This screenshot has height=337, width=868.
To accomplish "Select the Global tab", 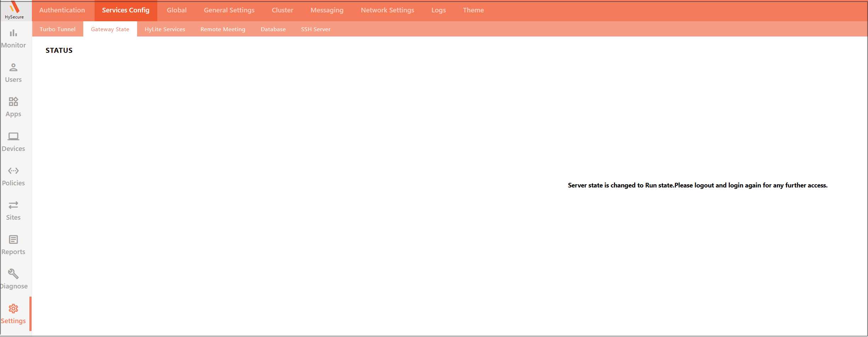I will [x=176, y=10].
